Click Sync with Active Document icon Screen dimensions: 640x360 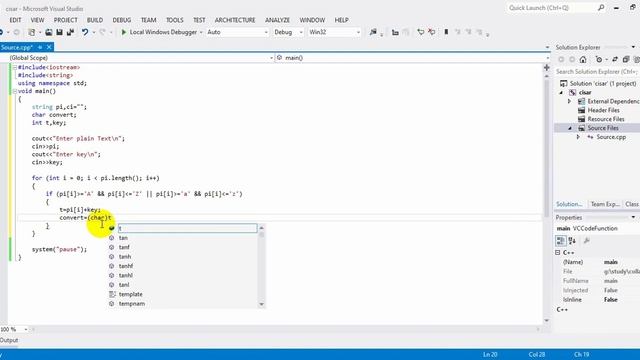[x=615, y=60]
